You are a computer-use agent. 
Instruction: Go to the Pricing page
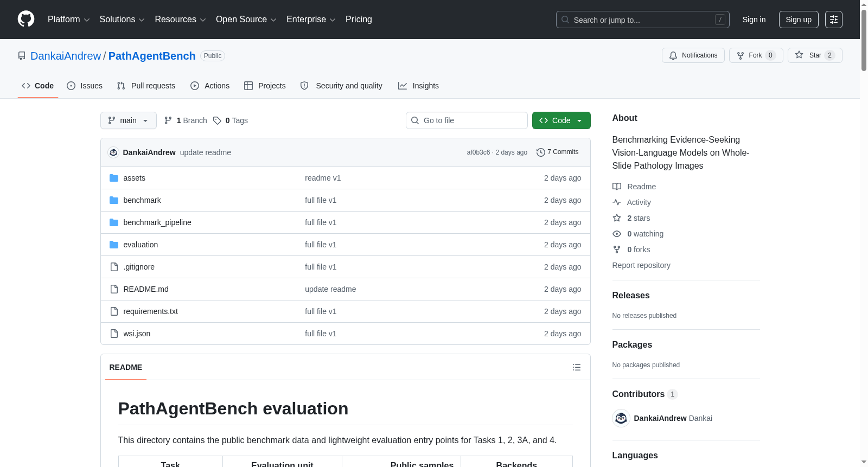(x=359, y=20)
